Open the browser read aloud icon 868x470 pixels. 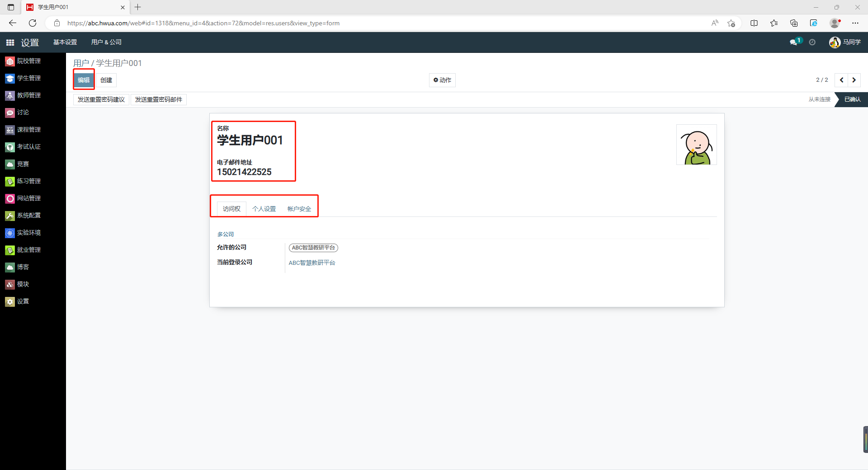[x=715, y=23]
